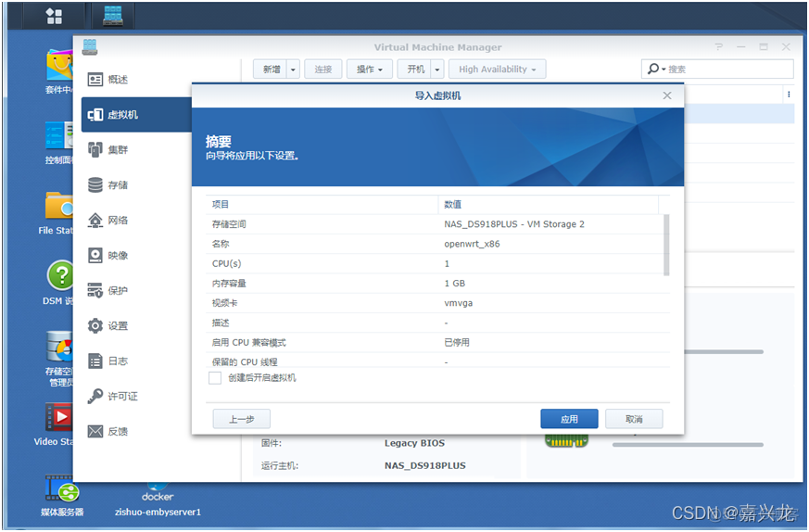Select the 映像 menu label
Image resolution: width=809 pixels, height=532 pixels.
(118, 256)
